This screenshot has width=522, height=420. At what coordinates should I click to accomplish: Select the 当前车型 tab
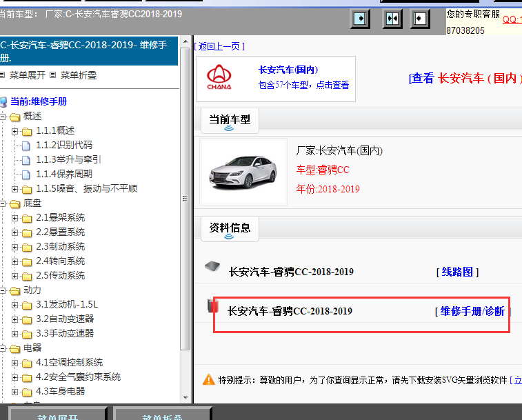click(x=230, y=120)
